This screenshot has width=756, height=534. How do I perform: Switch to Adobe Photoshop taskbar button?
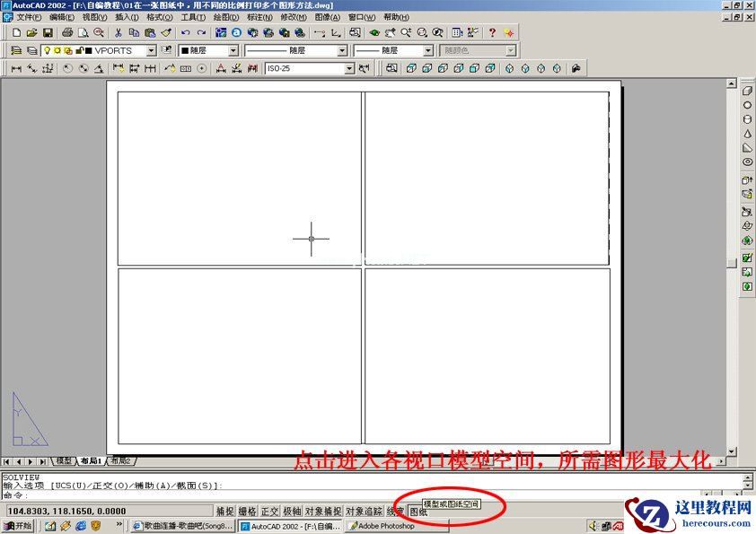[x=396, y=526]
